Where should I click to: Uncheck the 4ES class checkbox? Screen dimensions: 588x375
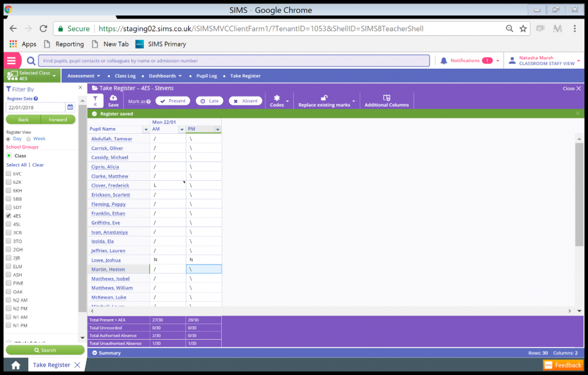click(8, 215)
